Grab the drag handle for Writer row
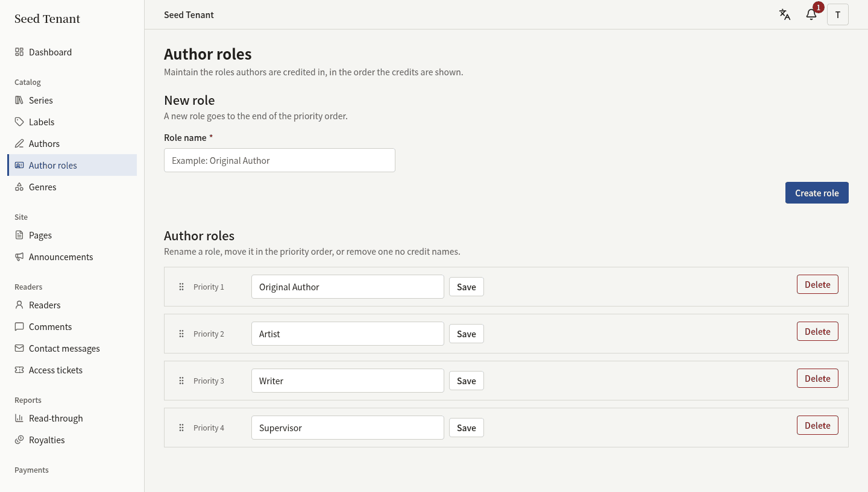This screenshot has height=492, width=868. pyautogui.click(x=181, y=381)
